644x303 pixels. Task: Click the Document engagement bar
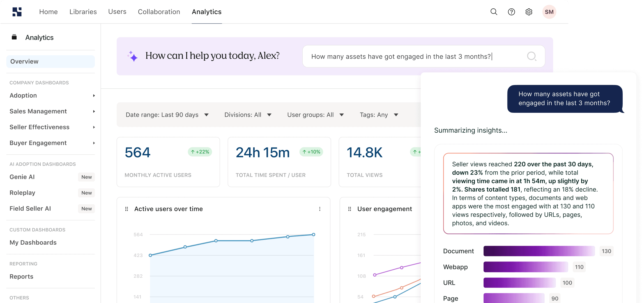tap(539, 251)
